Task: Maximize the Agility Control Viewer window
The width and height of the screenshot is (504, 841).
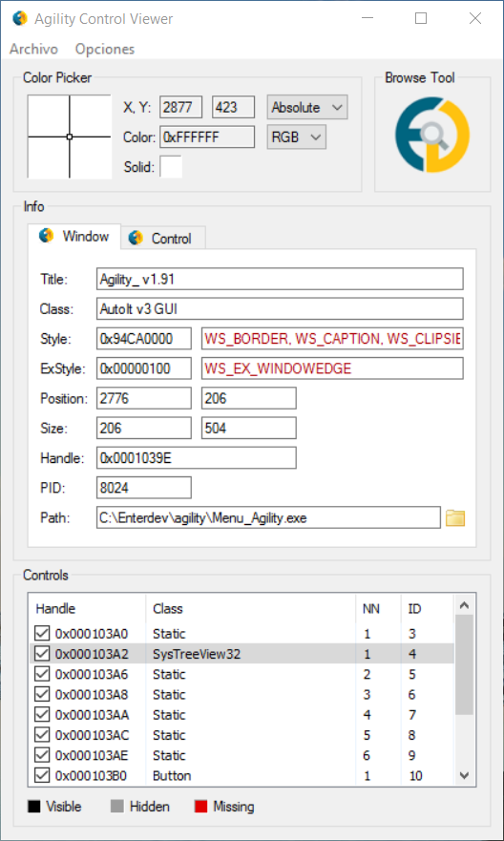Action: (x=421, y=19)
